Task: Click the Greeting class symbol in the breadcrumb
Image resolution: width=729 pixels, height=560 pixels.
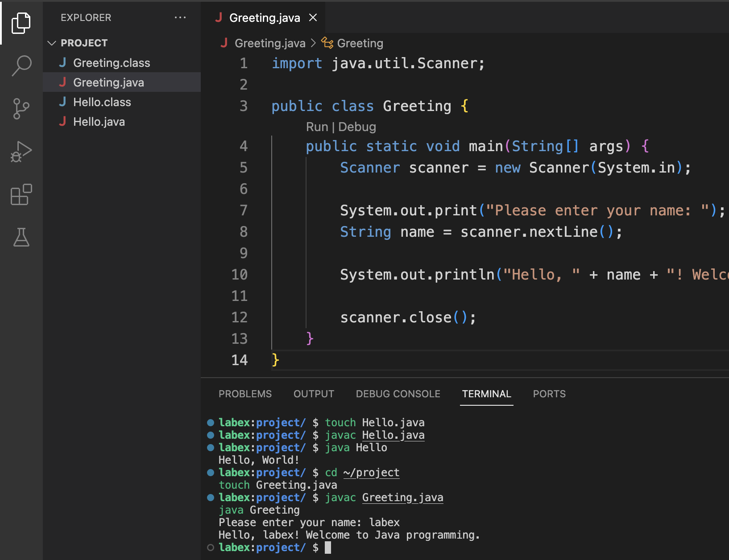Action: [x=360, y=43]
